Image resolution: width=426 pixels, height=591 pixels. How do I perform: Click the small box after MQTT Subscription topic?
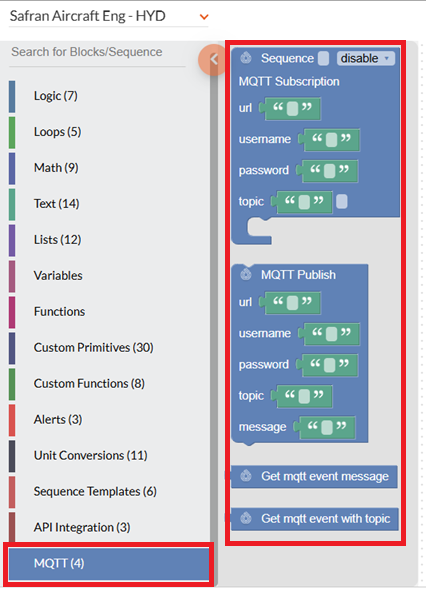(x=342, y=201)
